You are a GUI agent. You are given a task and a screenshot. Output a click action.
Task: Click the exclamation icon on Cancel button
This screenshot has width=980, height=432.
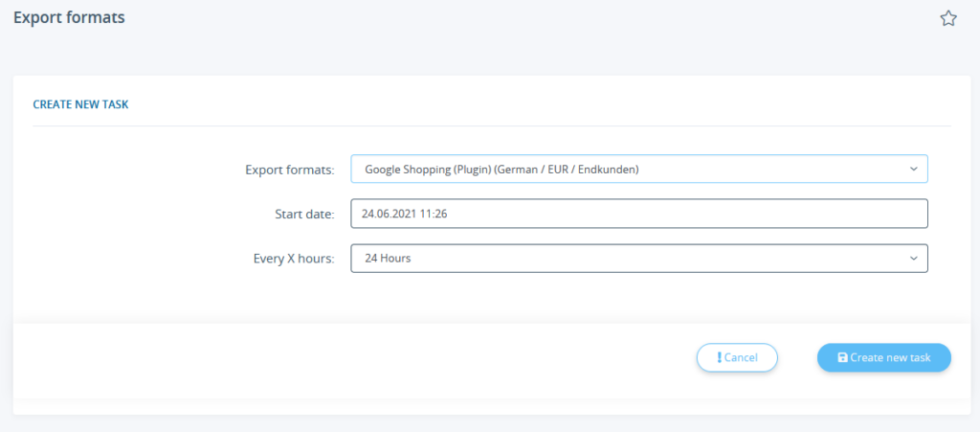point(719,357)
